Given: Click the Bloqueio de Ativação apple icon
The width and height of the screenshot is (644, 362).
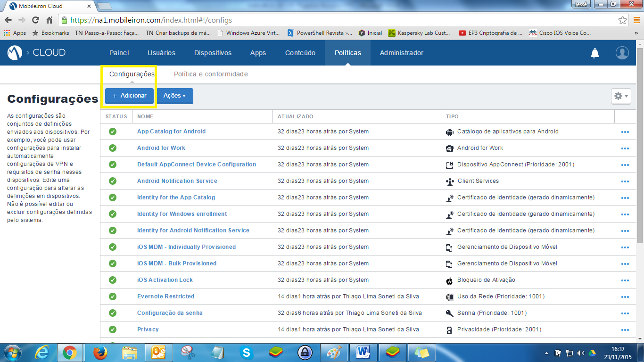Looking at the screenshot, I should (x=449, y=281).
